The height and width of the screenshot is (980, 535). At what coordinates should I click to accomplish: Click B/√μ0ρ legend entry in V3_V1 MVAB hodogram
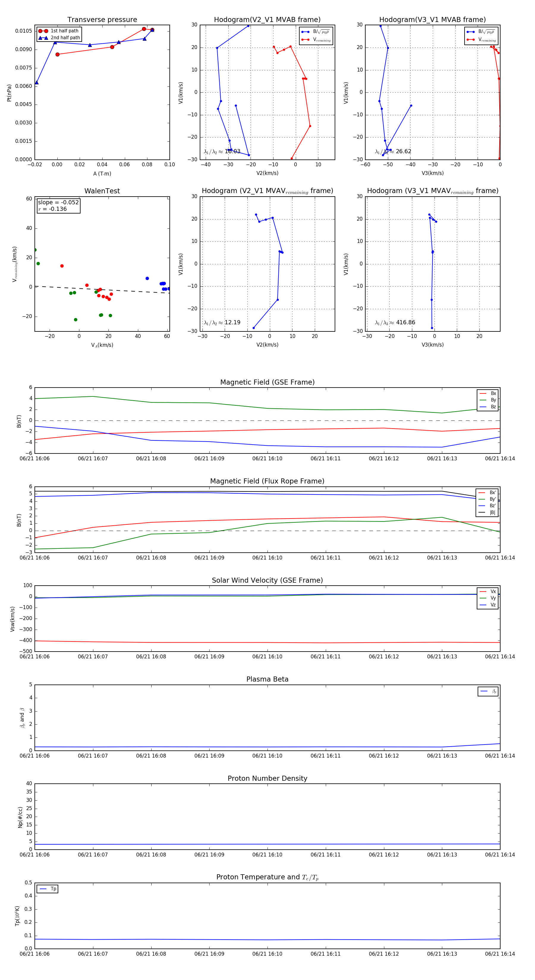coord(481,32)
